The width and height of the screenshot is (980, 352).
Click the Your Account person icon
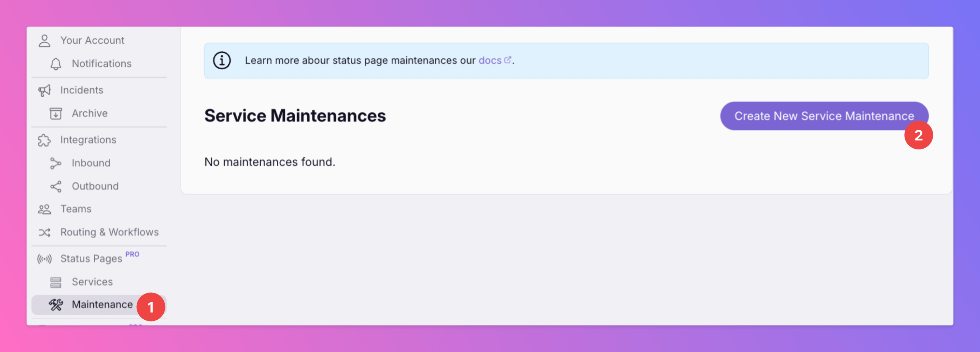tap(45, 41)
